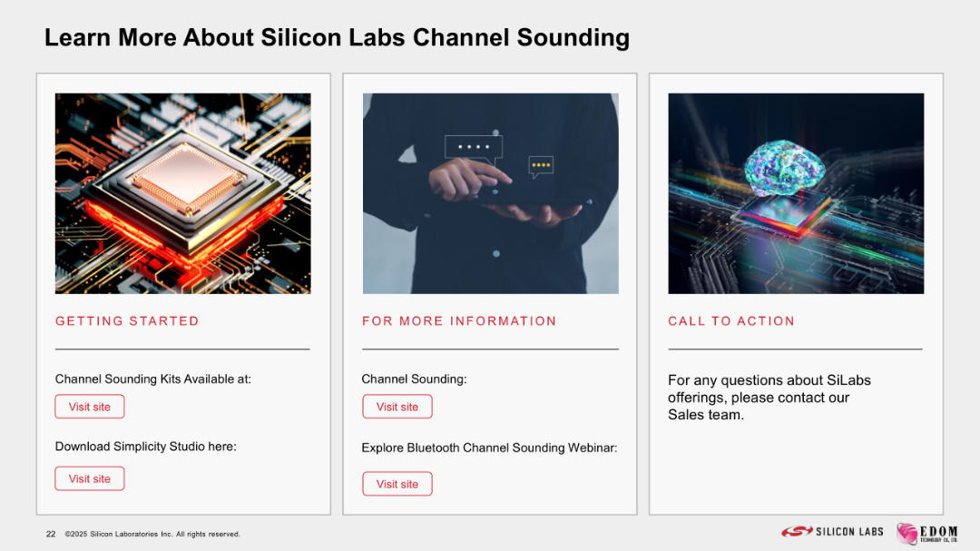Click Visit site under Channel Sounding Kits

point(89,407)
